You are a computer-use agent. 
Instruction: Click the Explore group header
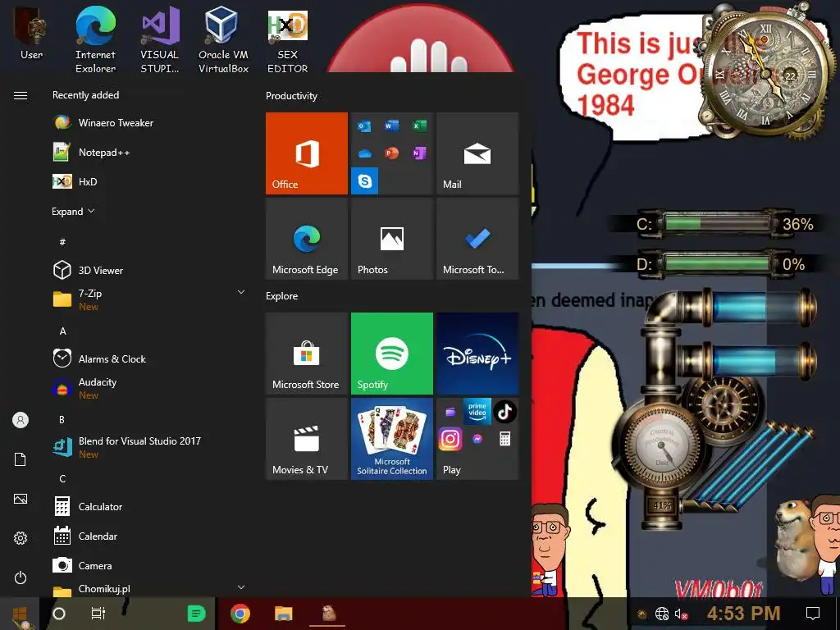click(282, 295)
